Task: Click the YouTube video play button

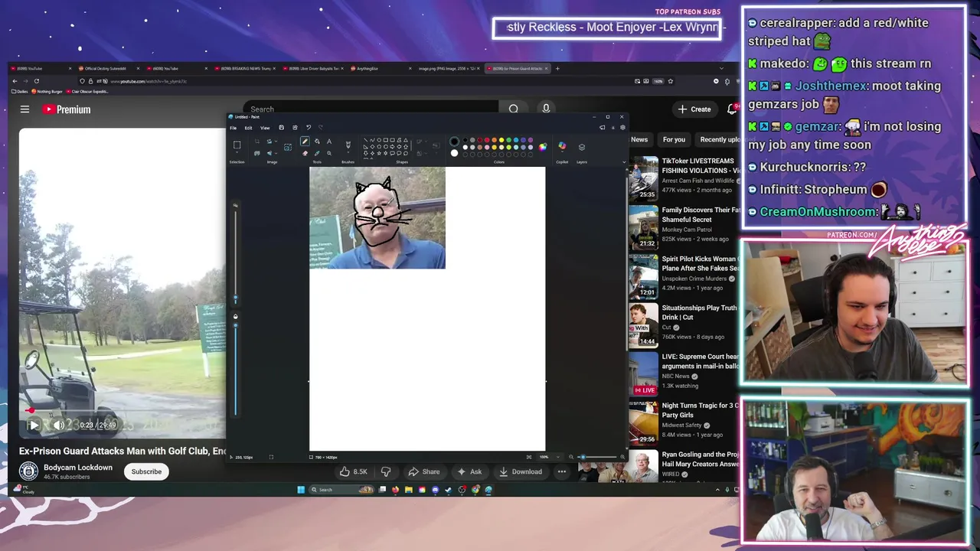Action: [34, 425]
